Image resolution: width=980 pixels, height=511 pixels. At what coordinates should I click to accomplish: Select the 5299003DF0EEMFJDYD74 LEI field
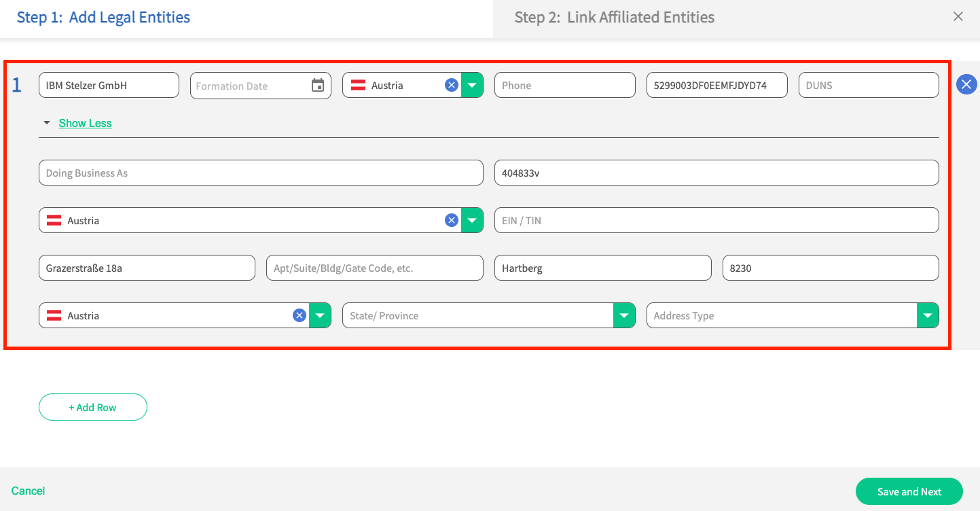717,85
